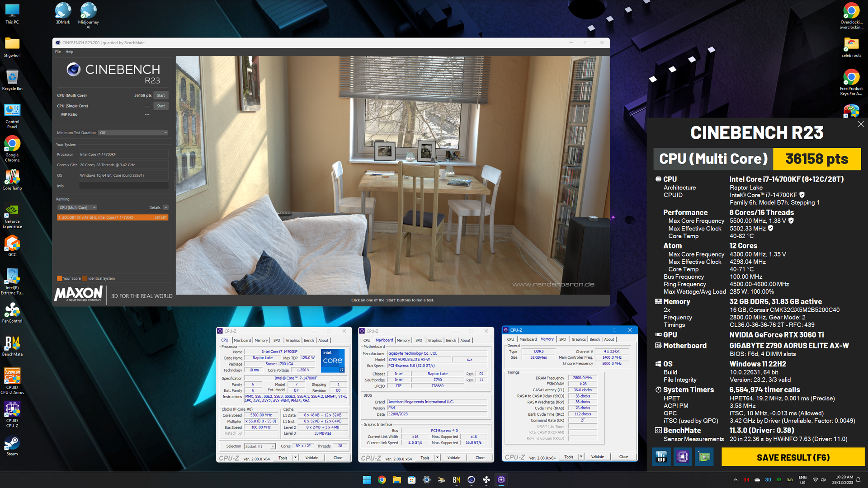Show hidden tray icons chevron
Screen dimensions: 868x488
point(736,480)
